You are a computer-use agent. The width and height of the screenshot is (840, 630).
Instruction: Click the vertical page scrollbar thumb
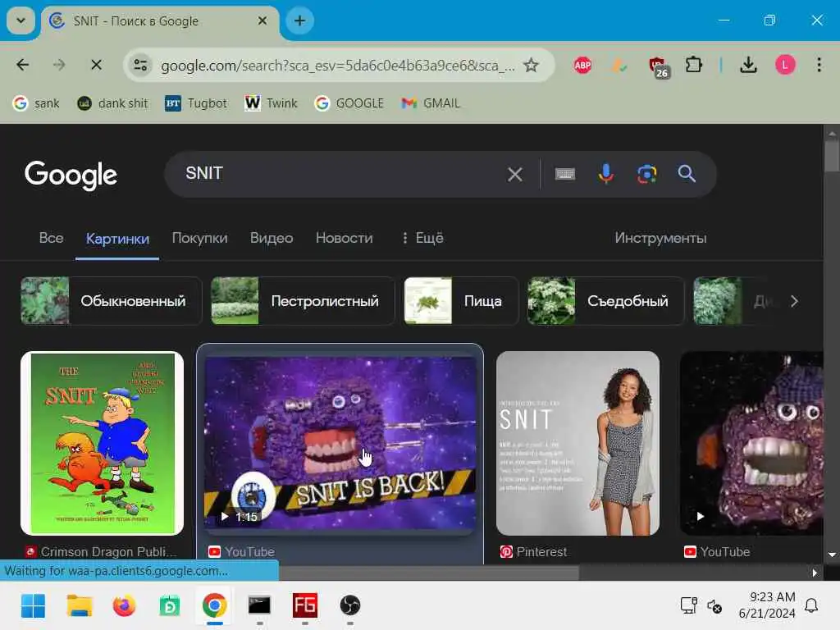pyautogui.click(x=832, y=156)
